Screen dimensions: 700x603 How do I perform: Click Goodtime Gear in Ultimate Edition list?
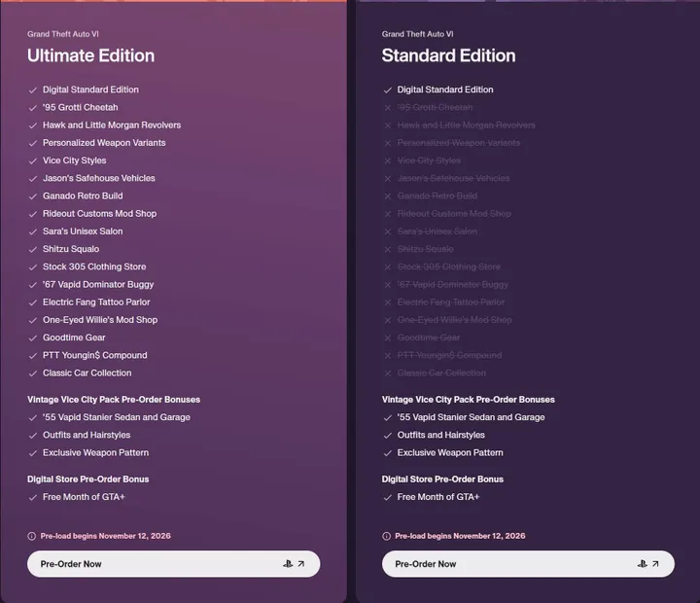point(74,337)
